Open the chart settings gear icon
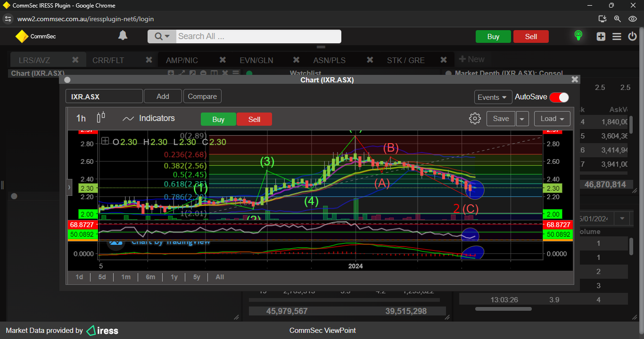The image size is (644, 339). pyautogui.click(x=475, y=119)
